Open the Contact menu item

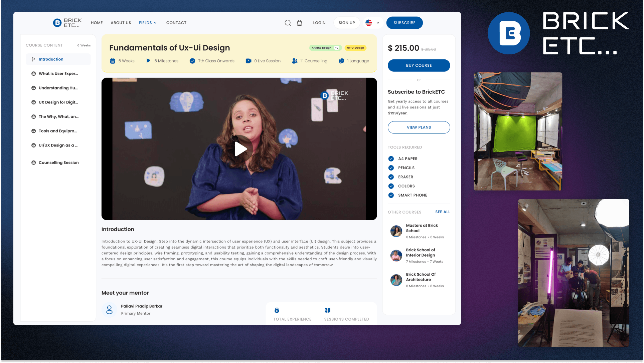tap(176, 23)
